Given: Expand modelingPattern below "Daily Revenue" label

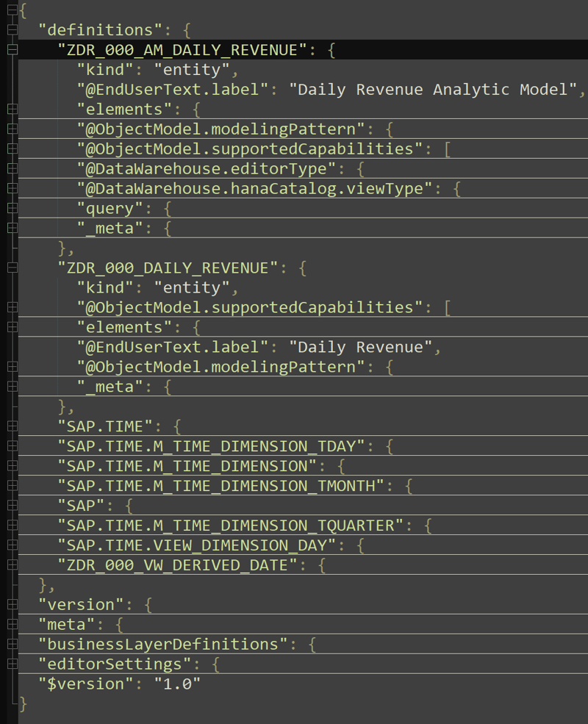Looking at the screenshot, I should click(x=12, y=367).
